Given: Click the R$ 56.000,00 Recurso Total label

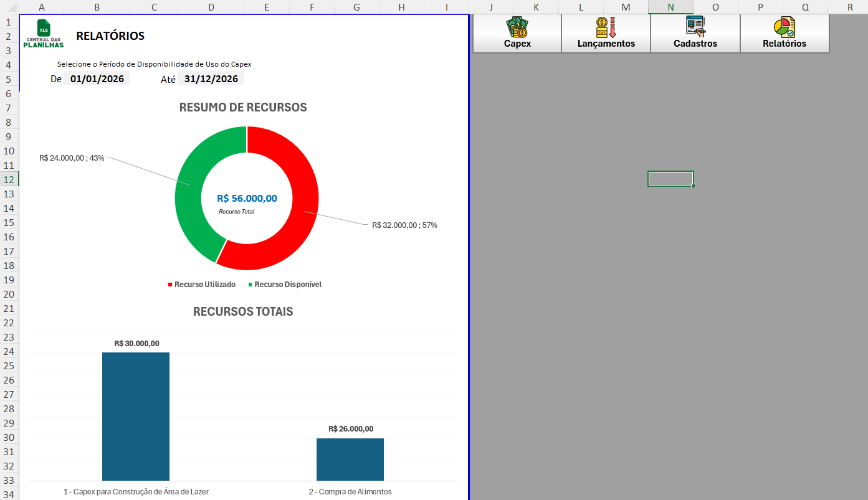Looking at the screenshot, I should pos(246,198).
